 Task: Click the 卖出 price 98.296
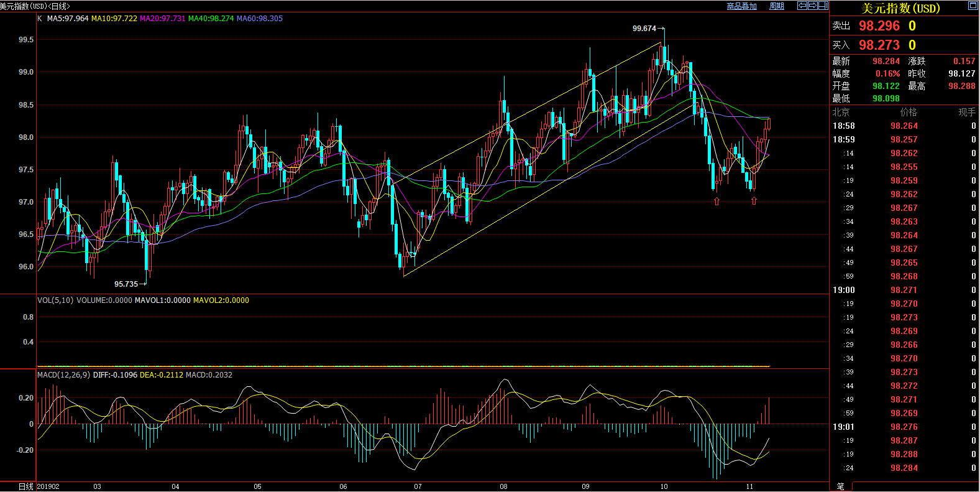click(x=879, y=26)
